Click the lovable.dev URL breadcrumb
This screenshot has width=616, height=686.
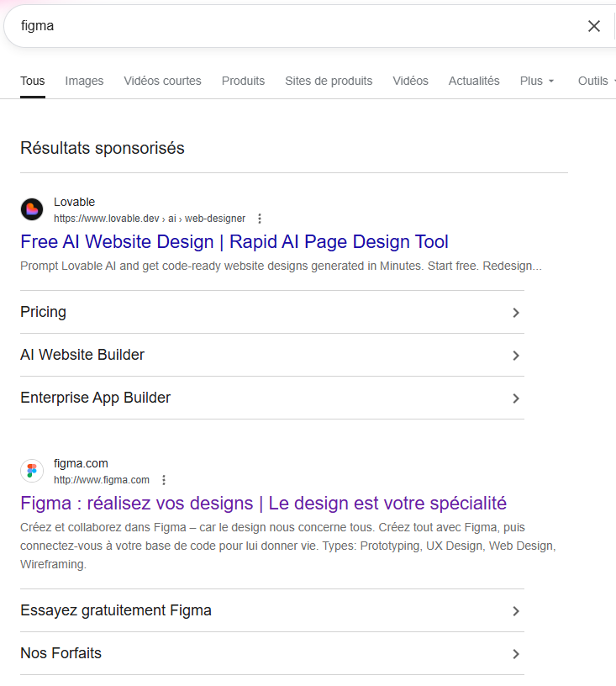tap(150, 219)
